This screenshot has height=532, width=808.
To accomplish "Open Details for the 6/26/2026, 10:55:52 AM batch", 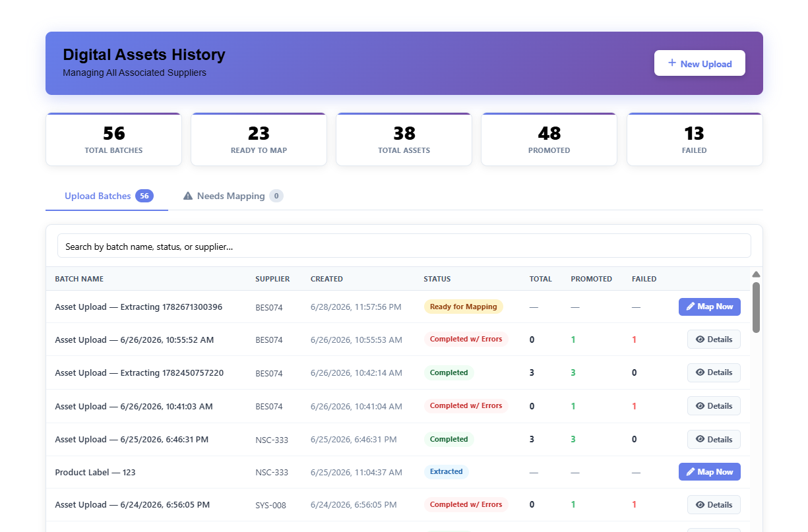I will coord(714,340).
